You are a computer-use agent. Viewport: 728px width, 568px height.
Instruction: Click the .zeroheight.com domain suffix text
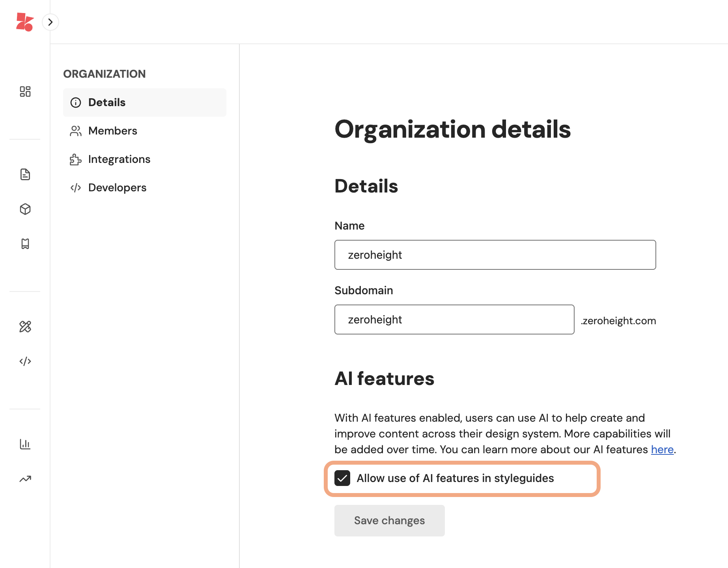click(618, 321)
